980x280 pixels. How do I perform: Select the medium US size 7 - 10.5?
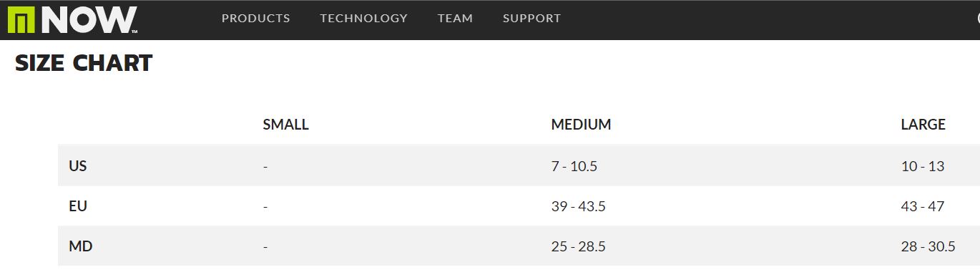point(574,166)
